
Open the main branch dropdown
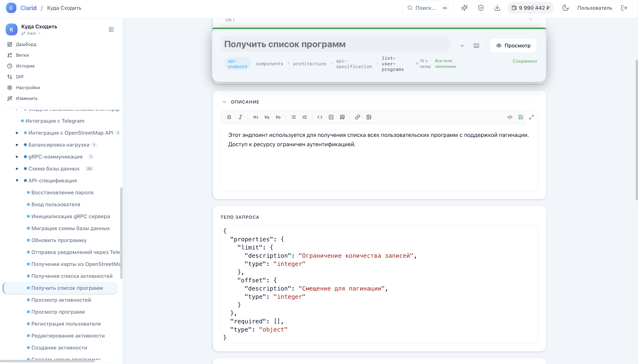click(31, 33)
